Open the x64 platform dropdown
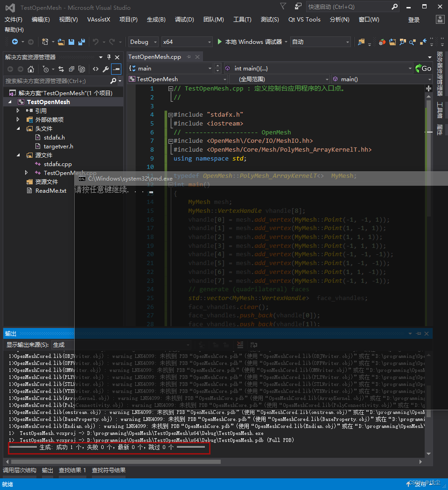Image resolution: width=448 pixels, height=490 pixels. (186, 42)
